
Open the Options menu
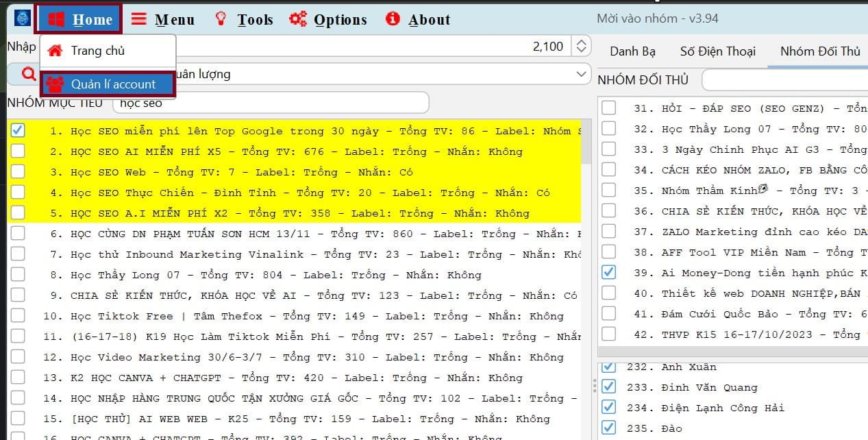(x=328, y=19)
